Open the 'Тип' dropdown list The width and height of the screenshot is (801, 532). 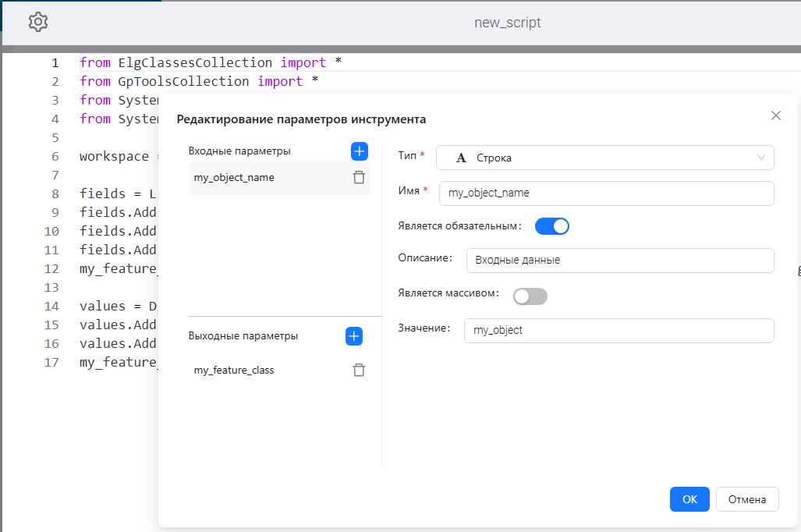coord(604,158)
